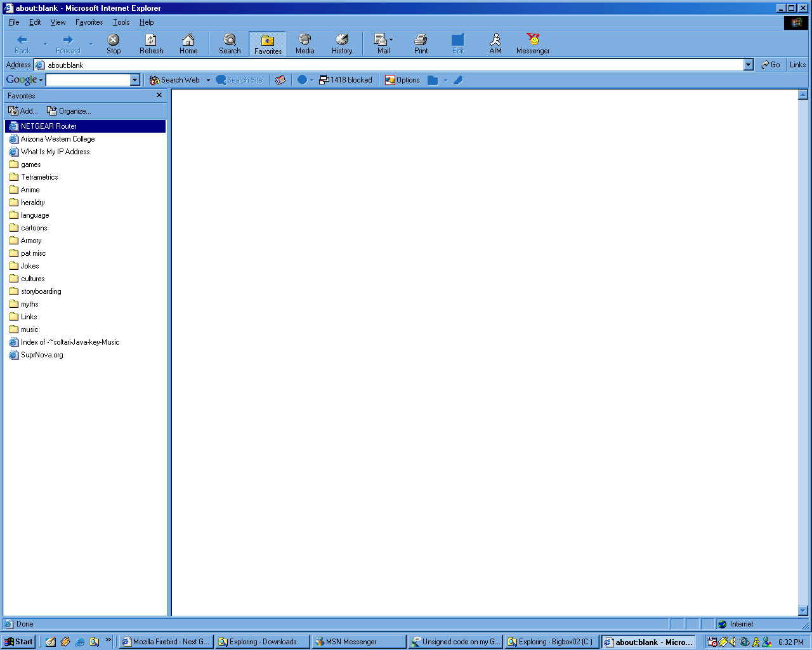Switch to MSN Messenger taskbar button

[359, 642]
